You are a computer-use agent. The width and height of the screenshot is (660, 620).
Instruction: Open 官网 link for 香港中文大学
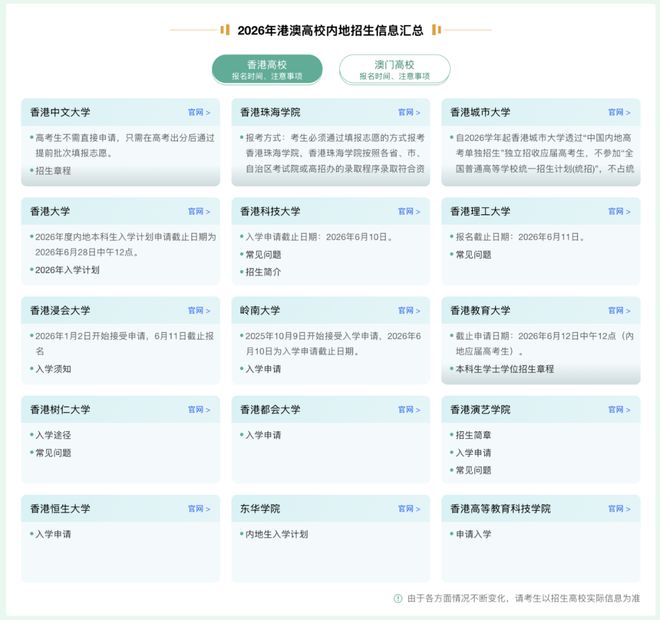point(199,113)
